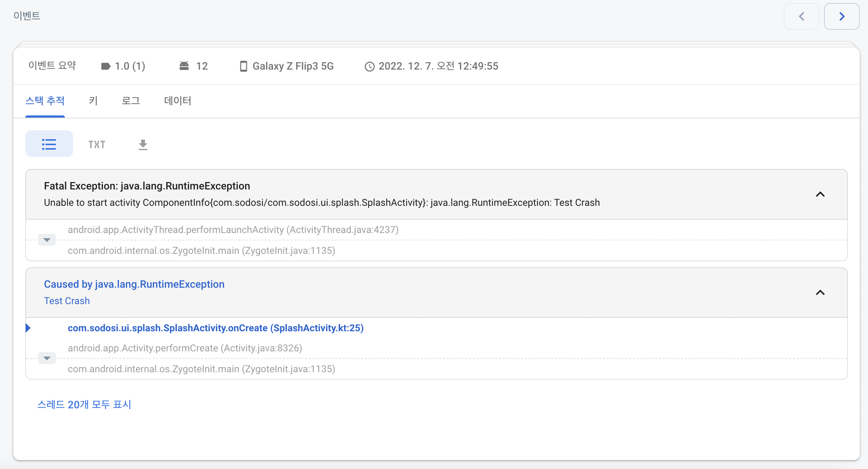The image size is (868, 469).
Task: Click 스레드 20개 모두 표시 link
Action: [84, 404]
